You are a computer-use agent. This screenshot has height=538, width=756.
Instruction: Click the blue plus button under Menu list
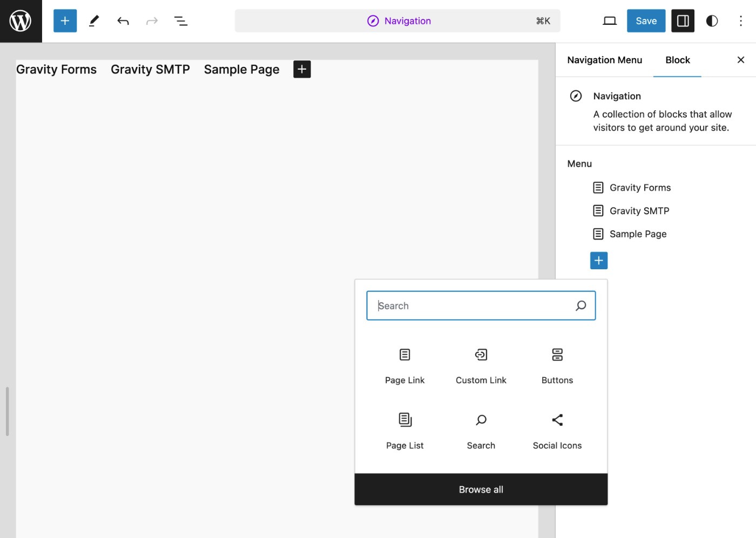(x=599, y=261)
